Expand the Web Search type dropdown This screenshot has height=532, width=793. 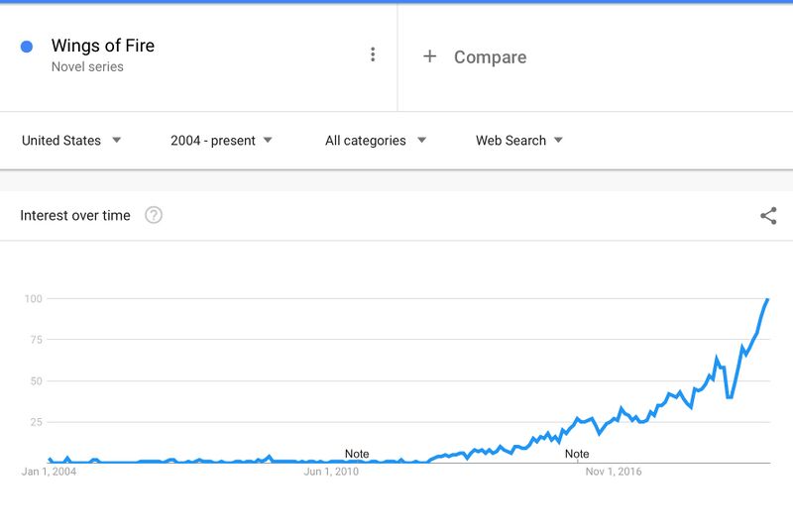(x=519, y=141)
